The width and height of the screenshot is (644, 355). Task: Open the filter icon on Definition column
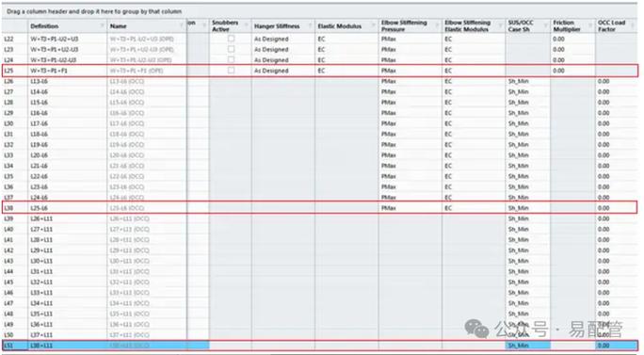click(x=103, y=25)
